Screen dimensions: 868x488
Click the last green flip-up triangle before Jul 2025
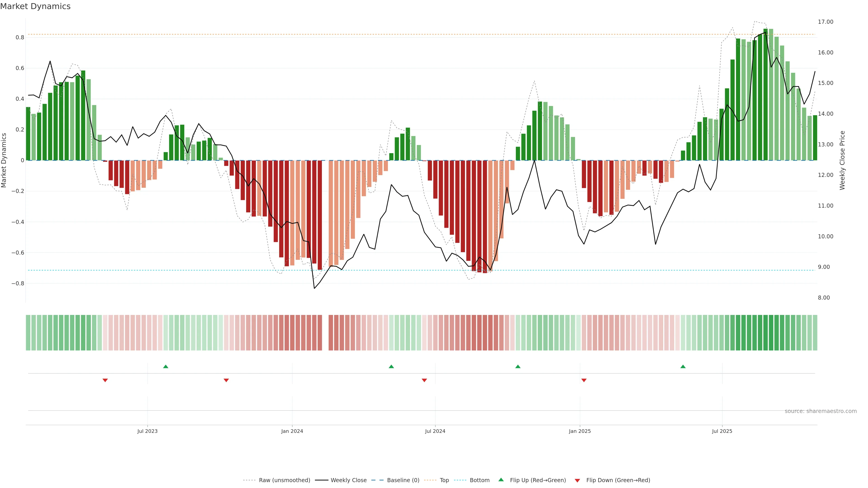coord(683,366)
